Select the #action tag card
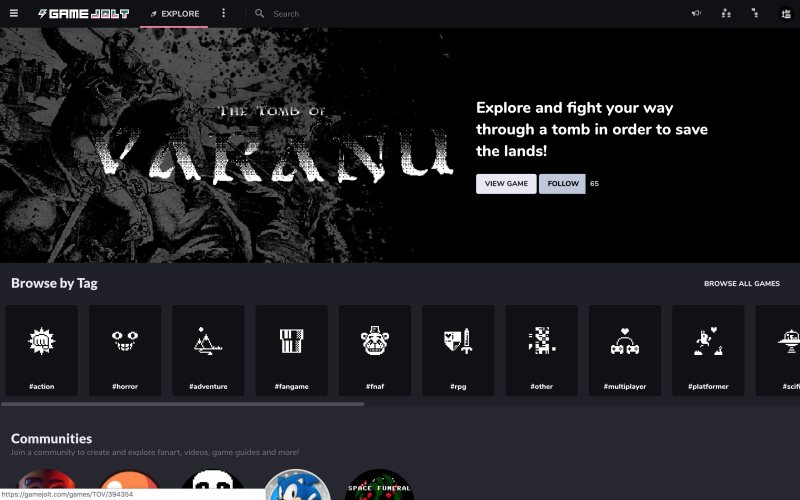The image size is (800, 500). (42, 351)
